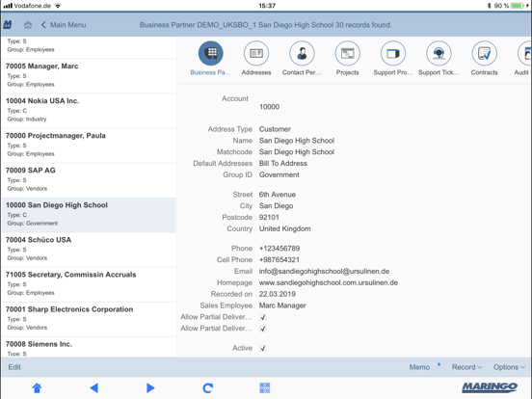Return to Main Menu
The image size is (532, 399).
[x=64, y=25]
